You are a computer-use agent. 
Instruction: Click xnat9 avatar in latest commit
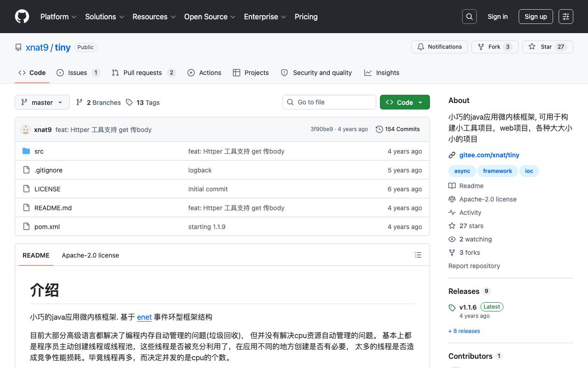pos(26,130)
